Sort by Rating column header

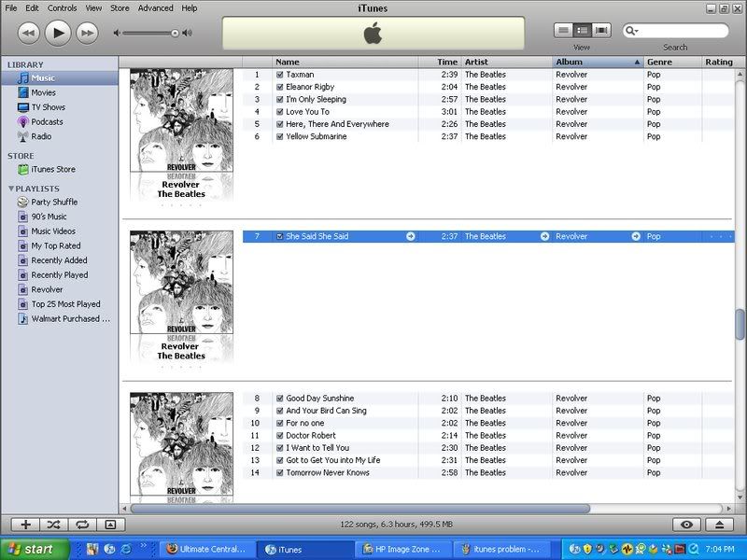coord(719,62)
